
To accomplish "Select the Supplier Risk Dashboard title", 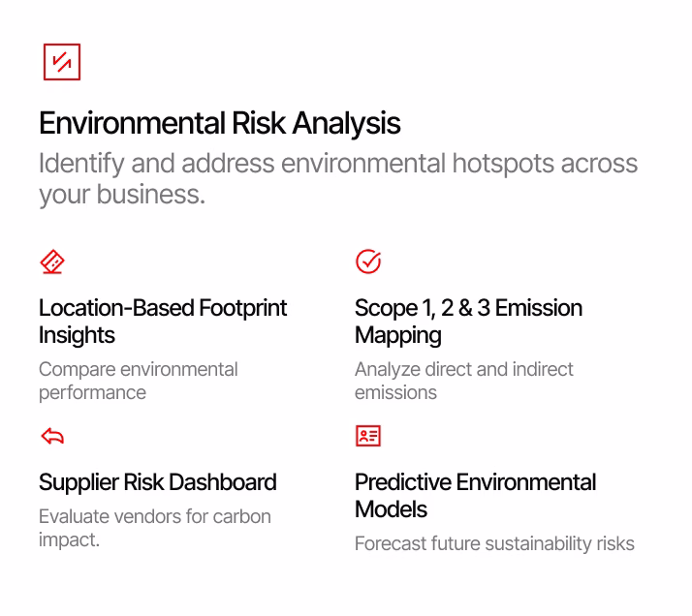I will click(158, 482).
